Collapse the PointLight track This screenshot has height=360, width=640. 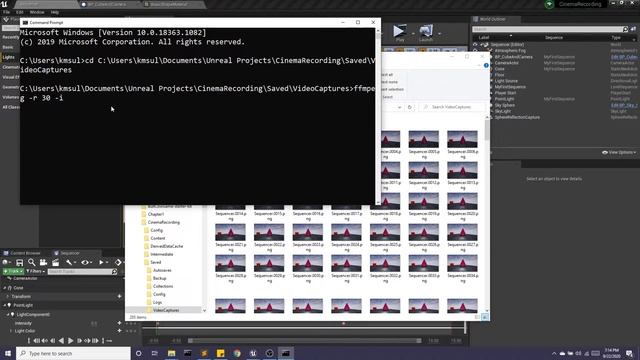(x=5, y=305)
